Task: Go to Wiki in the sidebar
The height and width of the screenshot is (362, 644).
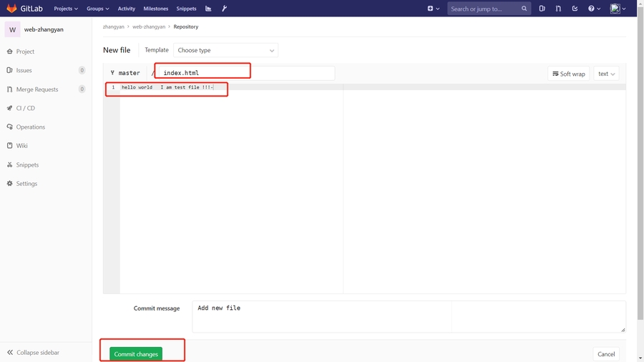Action: [x=22, y=146]
